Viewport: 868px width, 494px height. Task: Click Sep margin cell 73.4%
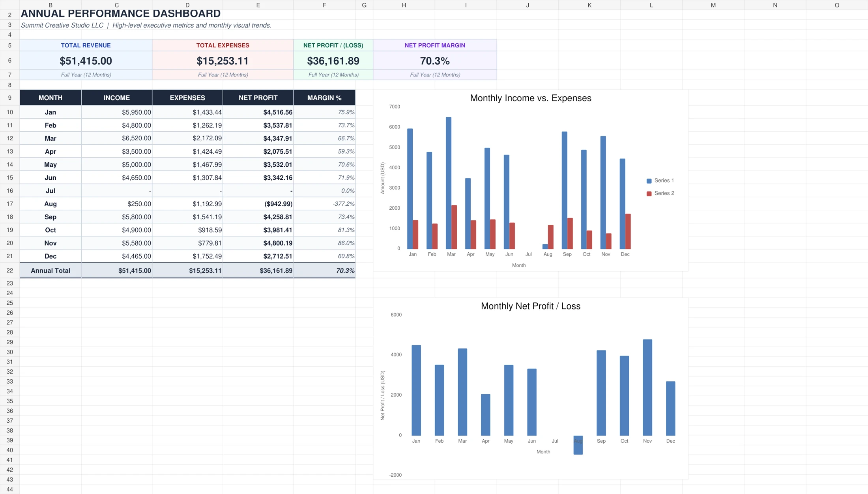point(324,217)
